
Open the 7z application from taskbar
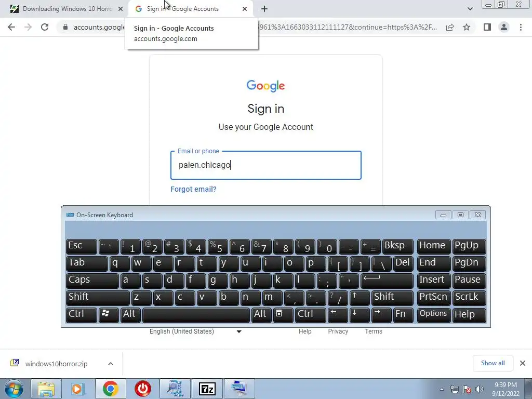[x=207, y=389]
